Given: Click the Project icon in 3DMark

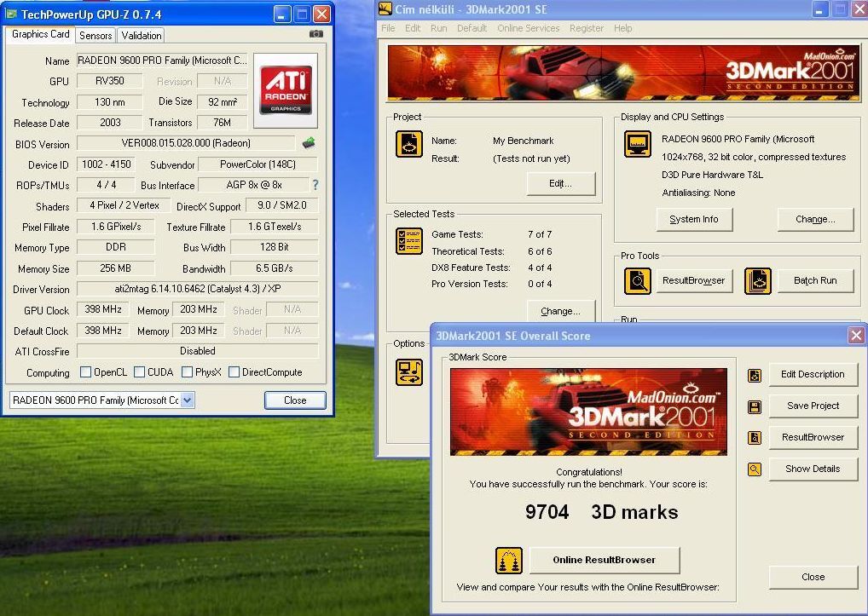Looking at the screenshot, I should pyautogui.click(x=409, y=144).
